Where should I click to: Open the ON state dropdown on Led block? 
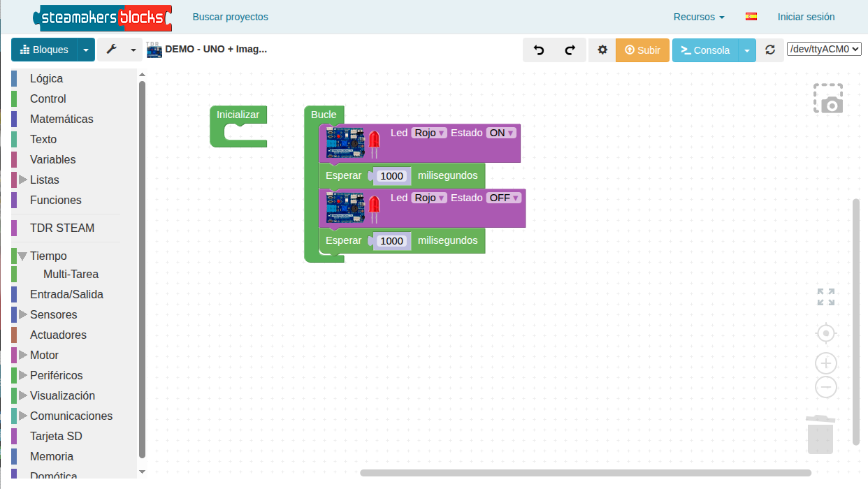[501, 133]
